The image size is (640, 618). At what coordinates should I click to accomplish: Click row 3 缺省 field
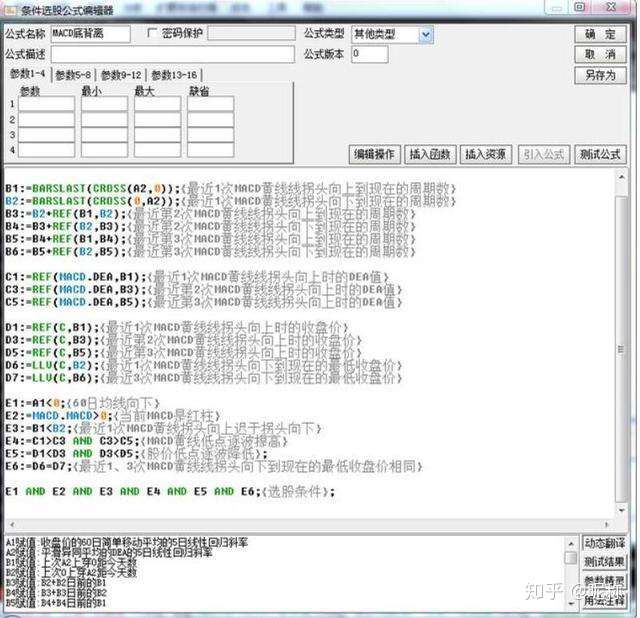pos(211,135)
